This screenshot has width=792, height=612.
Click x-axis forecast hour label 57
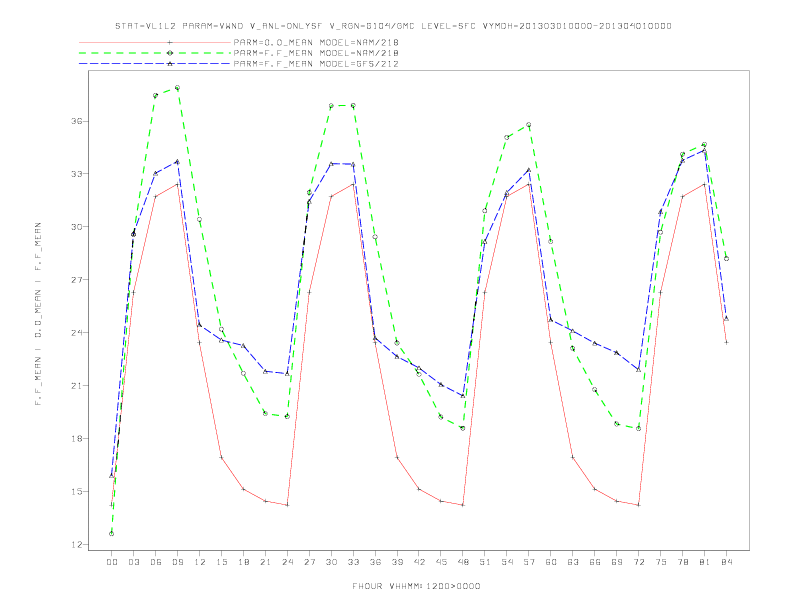pos(529,562)
